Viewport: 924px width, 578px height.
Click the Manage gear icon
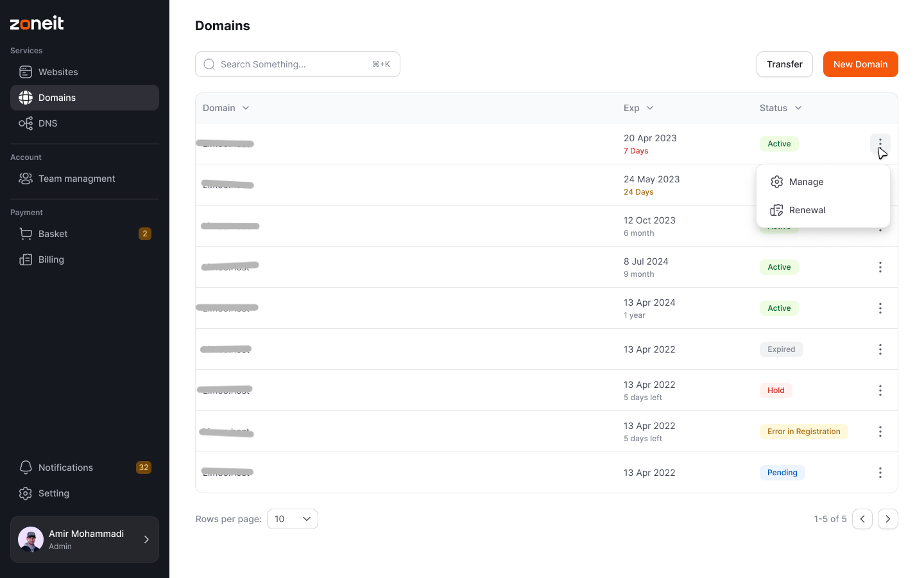point(777,182)
